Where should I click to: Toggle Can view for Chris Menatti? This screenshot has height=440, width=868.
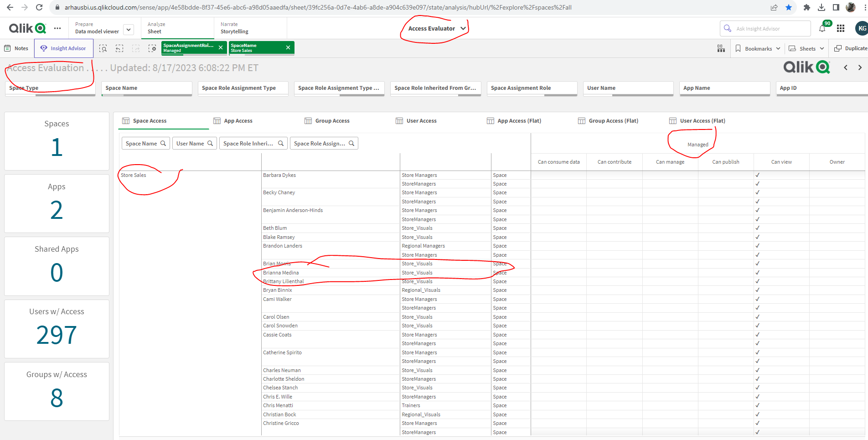pyautogui.click(x=757, y=405)
